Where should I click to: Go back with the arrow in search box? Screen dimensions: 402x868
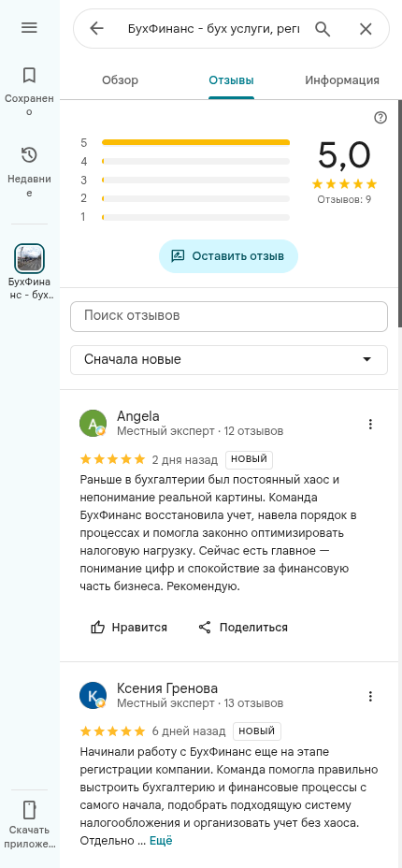[x=97, y=29]
